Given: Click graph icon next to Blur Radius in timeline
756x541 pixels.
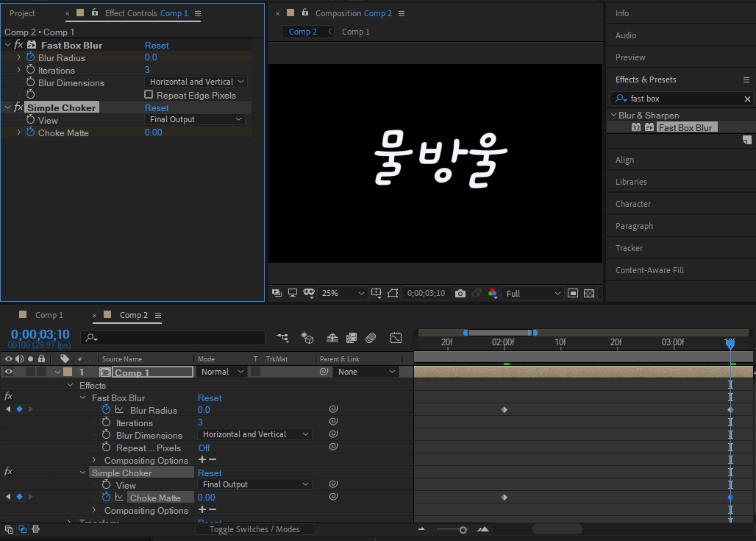Looking at the screenshot, I should point(120,410).
